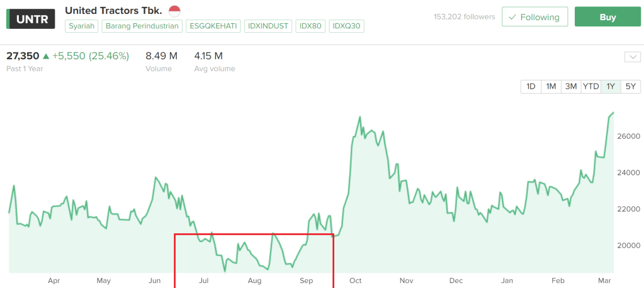The height and width of the screenshot is (288, 644).
Task: Select the 1Y chart range
Action: tap(611, 86)
